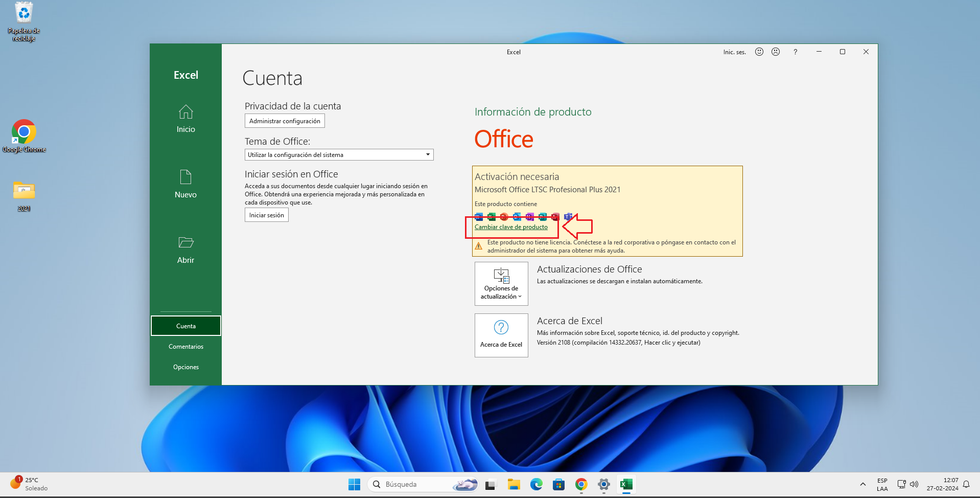980x498 pixels.
Task: Click the Microsoft Teams product icon
Action: 569,217
